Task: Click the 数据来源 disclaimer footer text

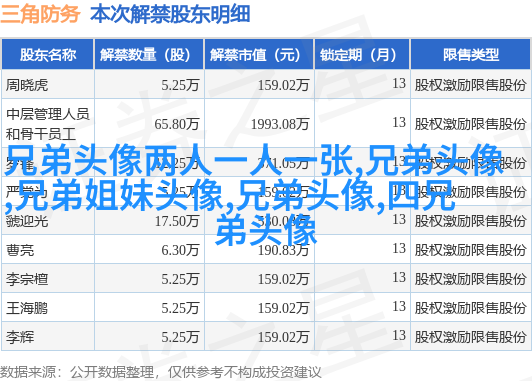Action: [x=160, y=373]
